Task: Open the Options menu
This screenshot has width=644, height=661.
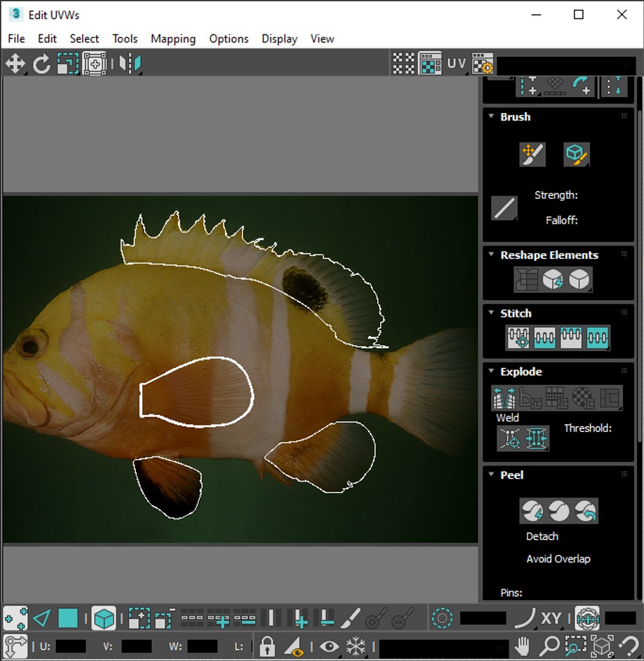Action: (229, 39)
